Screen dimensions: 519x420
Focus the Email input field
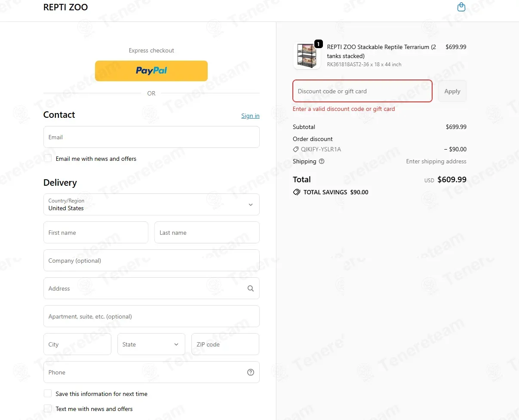coord(151,137)
